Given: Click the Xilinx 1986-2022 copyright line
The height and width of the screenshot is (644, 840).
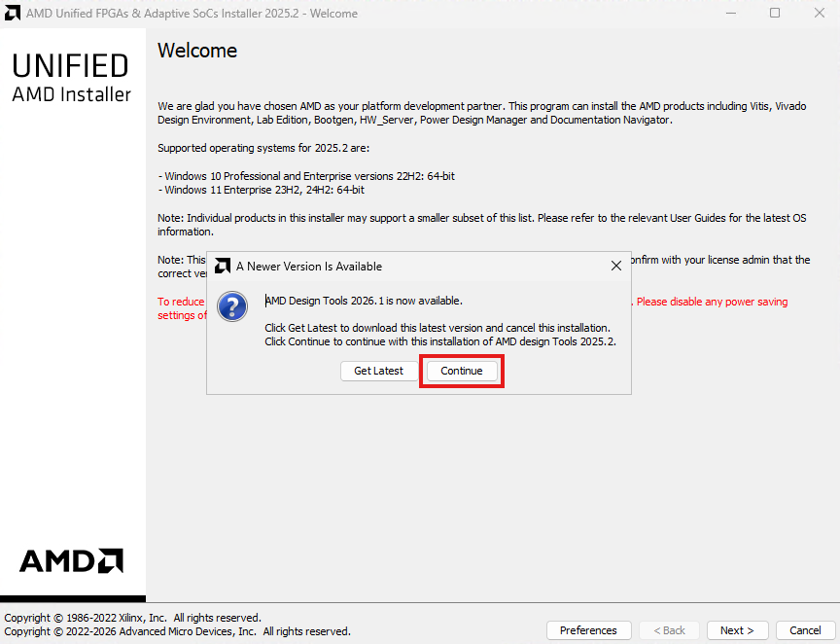Looking at the screenshot, I should [133, 618].
